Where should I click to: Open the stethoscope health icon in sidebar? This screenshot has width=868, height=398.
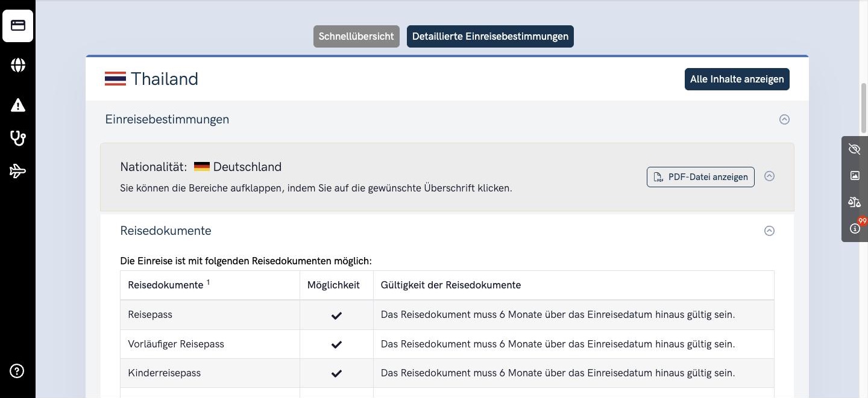[17, 138]
